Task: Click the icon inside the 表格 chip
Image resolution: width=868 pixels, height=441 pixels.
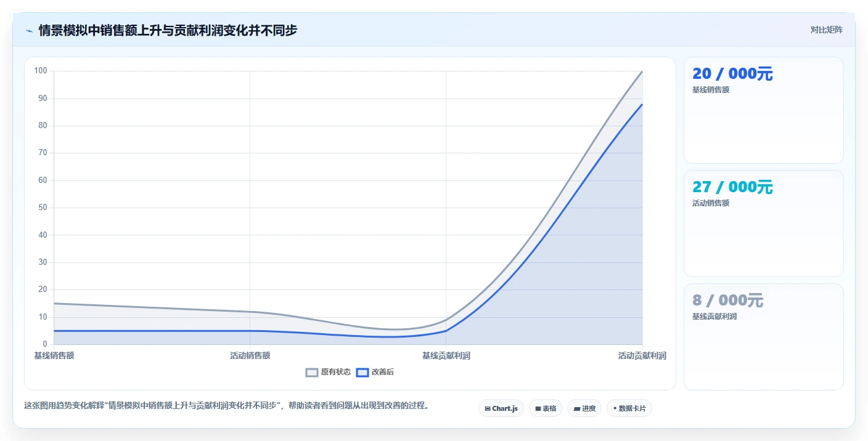Action: pos(538,408)
